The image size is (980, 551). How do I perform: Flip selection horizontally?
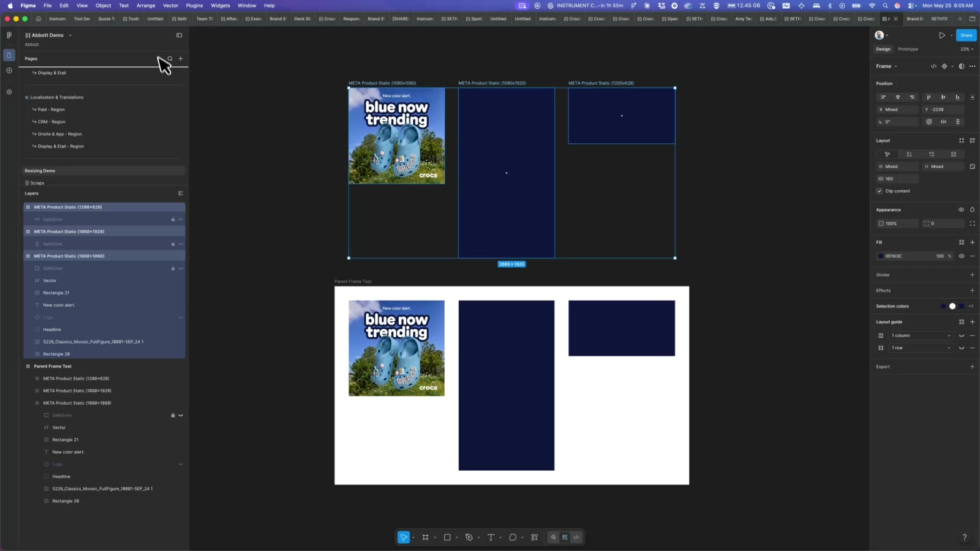pos(943,122)
